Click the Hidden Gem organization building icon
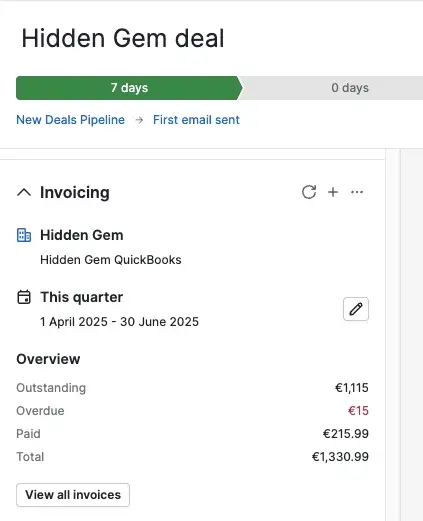This screenshot has width=423, height=521. pyautogui.click(x=24, y=235)
